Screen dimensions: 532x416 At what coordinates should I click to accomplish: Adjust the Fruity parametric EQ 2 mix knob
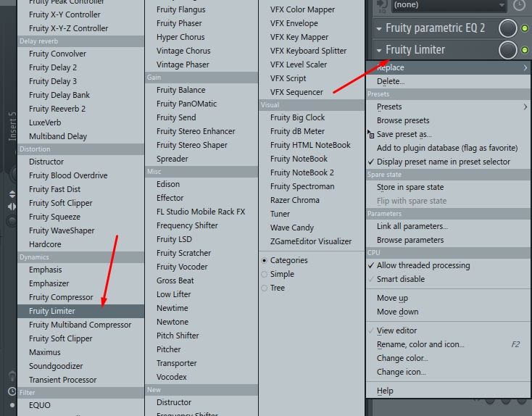[508, 28]
